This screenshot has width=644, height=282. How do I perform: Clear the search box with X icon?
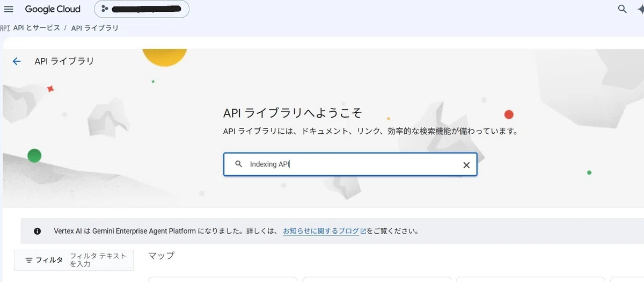tap(466, 165)
